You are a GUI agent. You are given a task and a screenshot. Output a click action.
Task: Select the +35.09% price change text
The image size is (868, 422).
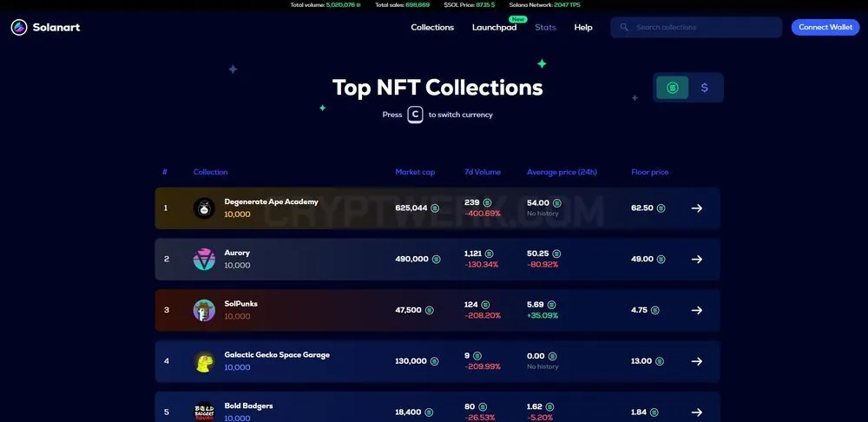pyautogui.click(x=542, y=316)
